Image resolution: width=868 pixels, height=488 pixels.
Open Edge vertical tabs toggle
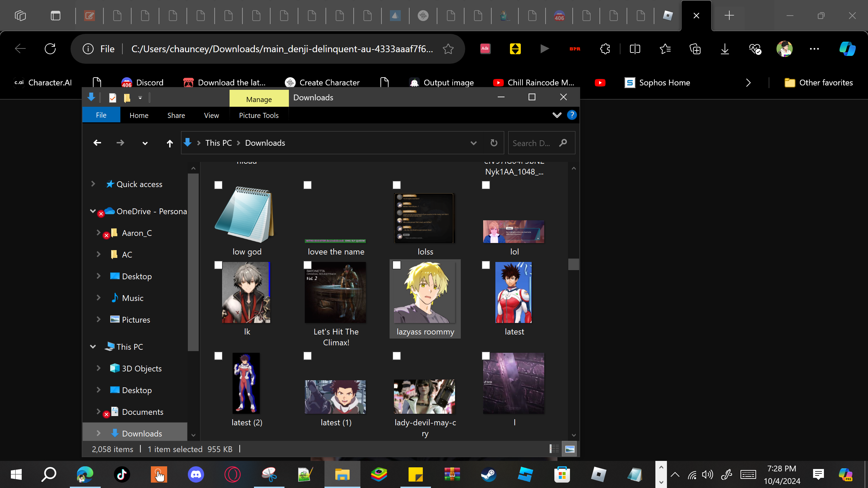[55, 16]
